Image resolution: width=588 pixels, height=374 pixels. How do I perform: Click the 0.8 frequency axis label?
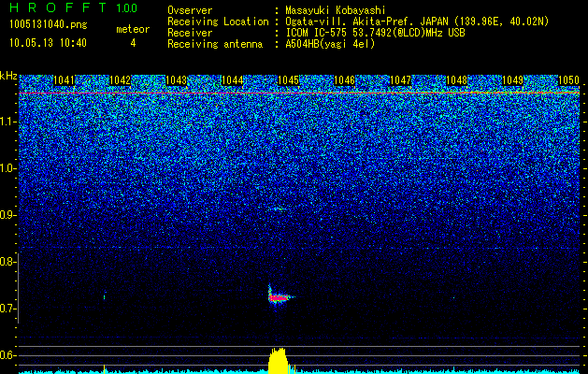7,262
